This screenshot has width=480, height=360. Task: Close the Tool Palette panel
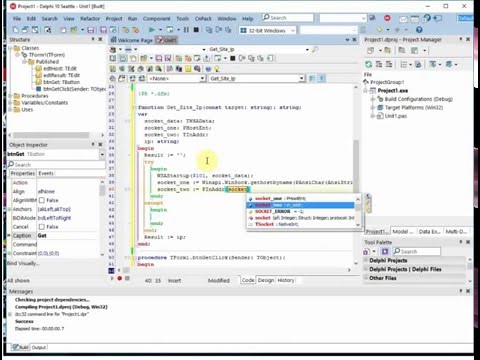(468, 242)
